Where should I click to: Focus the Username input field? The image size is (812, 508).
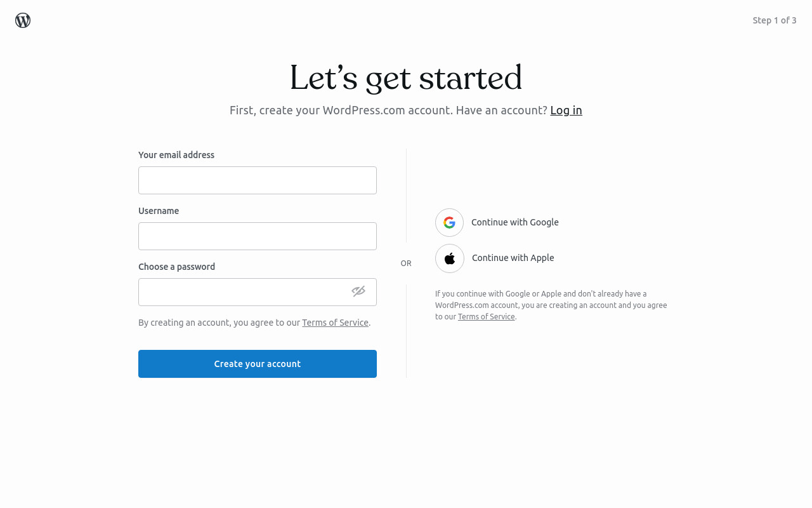[x=258, y=236]
